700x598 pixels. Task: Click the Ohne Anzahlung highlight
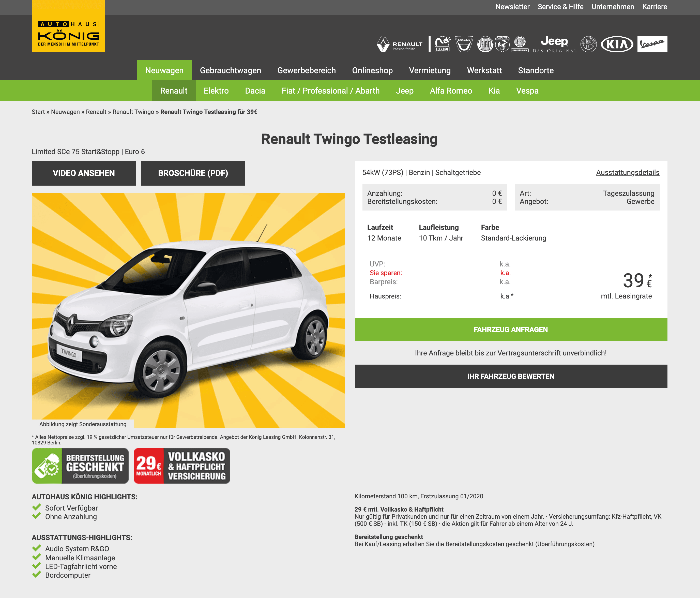(x=71, y=517)
